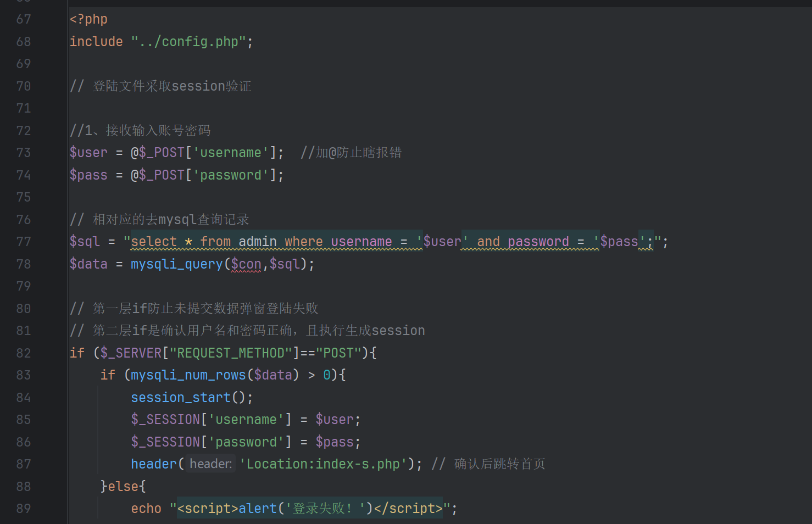812x524 pixels.
Task: Click the comment '确认后跳转首页'
Action: pos(488,464)
